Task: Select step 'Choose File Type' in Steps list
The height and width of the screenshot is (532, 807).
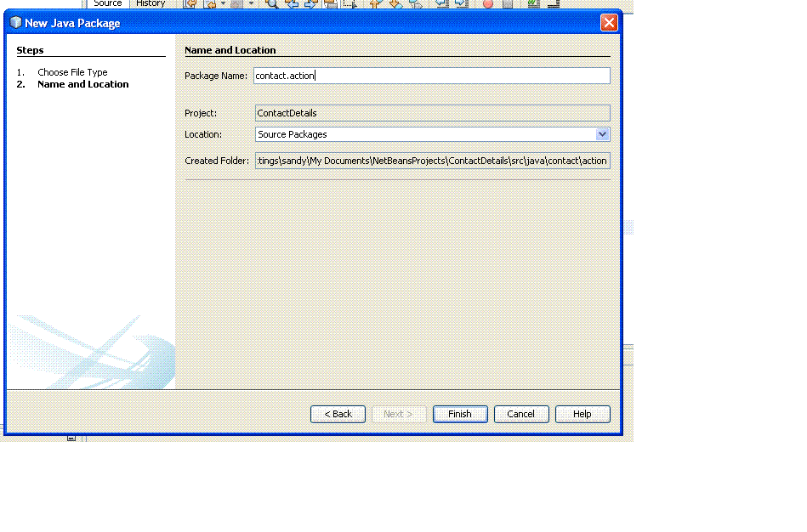Action: 72,72
